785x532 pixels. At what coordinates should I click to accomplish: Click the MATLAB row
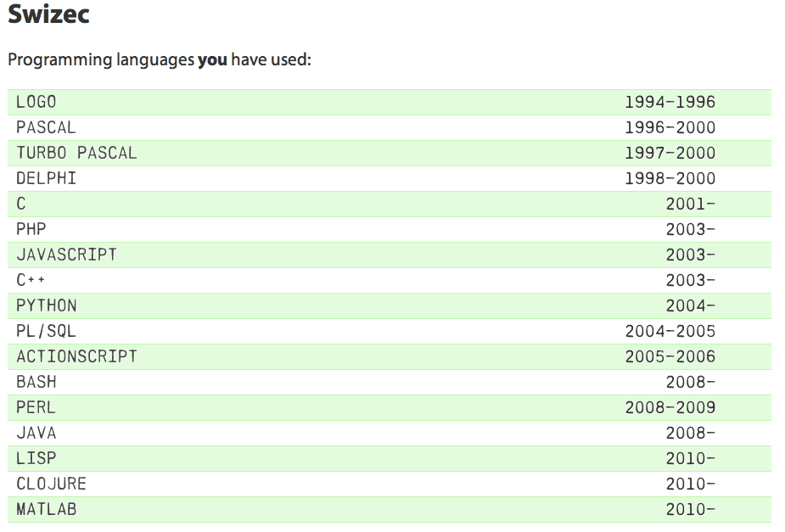[390, 509]
